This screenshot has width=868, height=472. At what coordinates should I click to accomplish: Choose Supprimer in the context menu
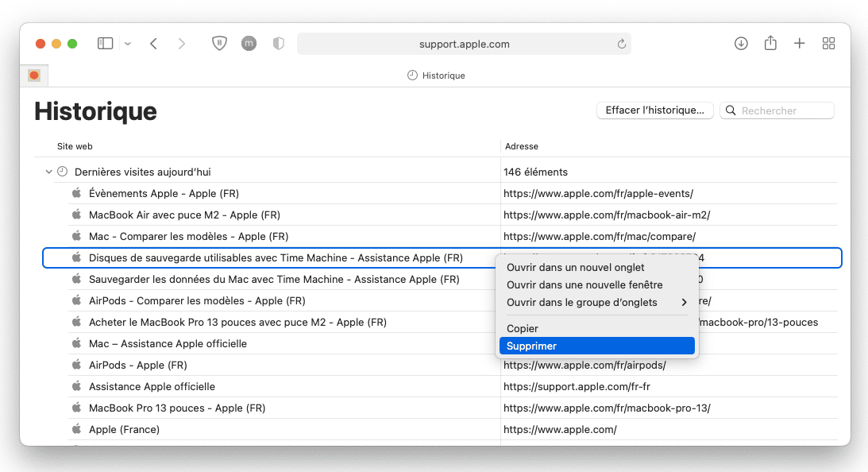[x=596, y=346]
